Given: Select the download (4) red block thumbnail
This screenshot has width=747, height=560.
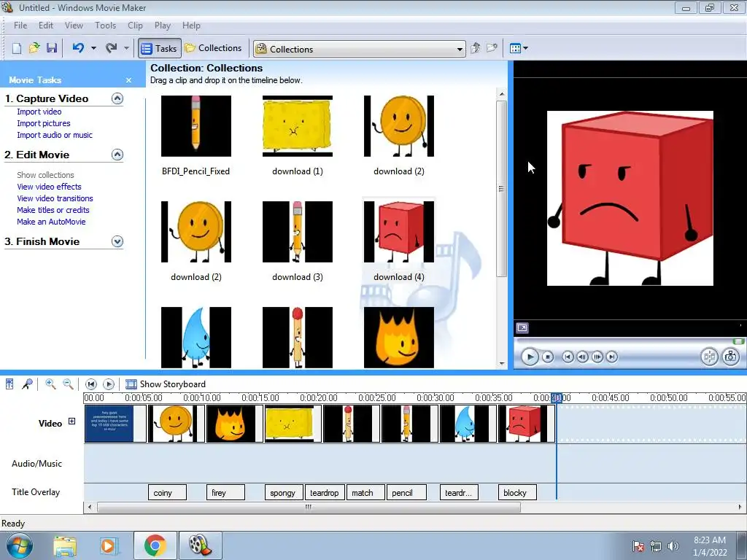Looking at the screenshot, I should point(399,232).
